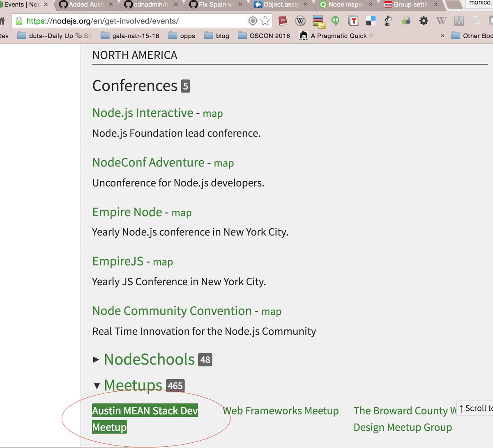Open the Web Frameworks Meetup link
This screenshot has width=493, height=448.
point(281,411)
